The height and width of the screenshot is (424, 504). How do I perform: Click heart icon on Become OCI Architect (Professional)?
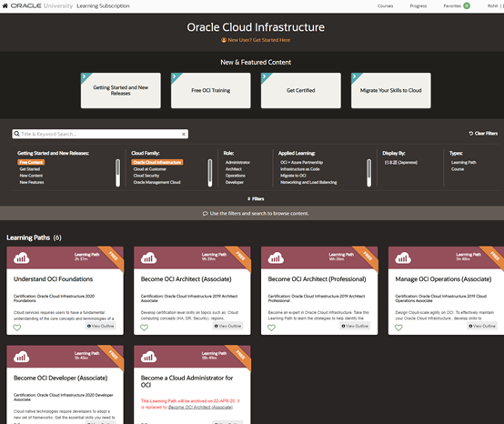271,328
